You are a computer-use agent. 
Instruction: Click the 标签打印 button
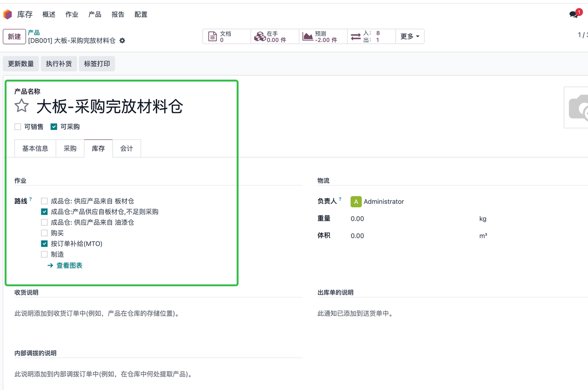97,64
